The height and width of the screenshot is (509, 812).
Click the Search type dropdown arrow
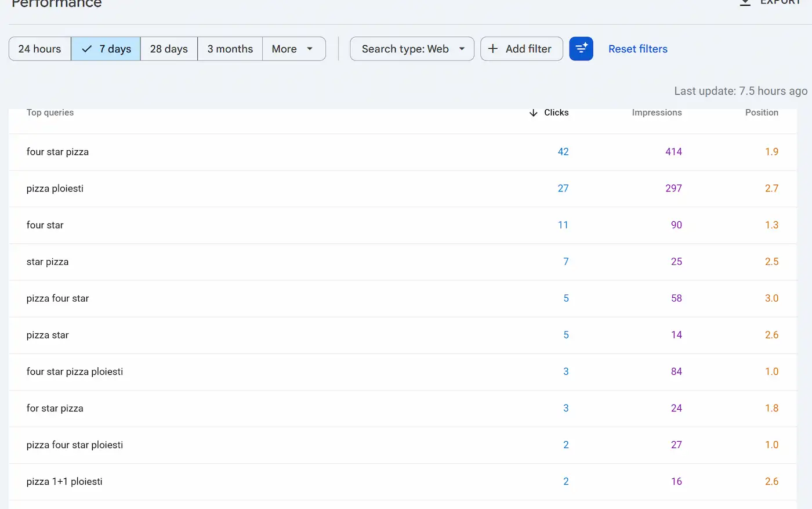[x=462, y=49]
